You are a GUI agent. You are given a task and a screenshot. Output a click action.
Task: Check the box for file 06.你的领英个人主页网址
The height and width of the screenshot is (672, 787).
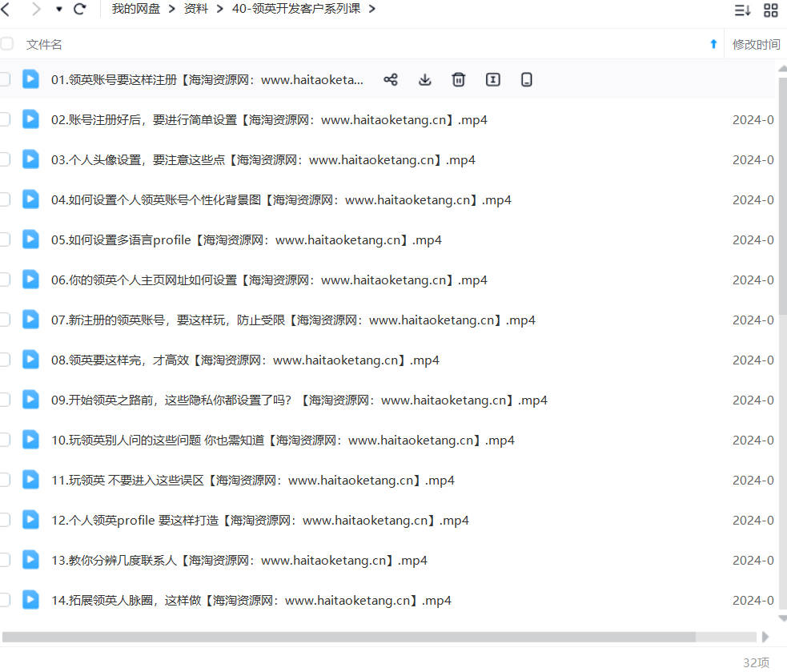(5, 280)
